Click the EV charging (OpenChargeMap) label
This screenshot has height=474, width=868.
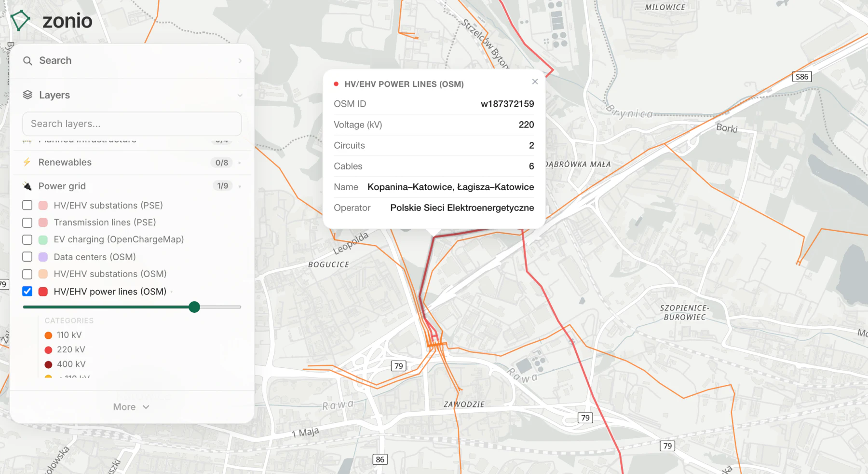[119, 239]
